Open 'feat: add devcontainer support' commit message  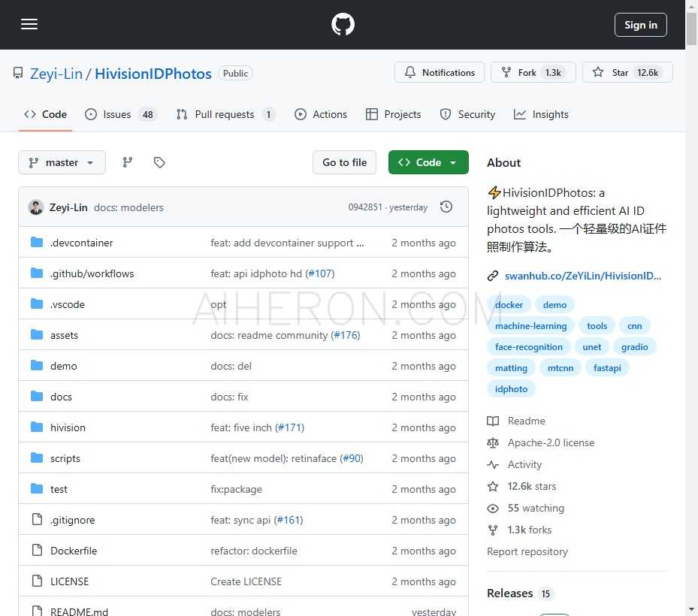(287, 243)
